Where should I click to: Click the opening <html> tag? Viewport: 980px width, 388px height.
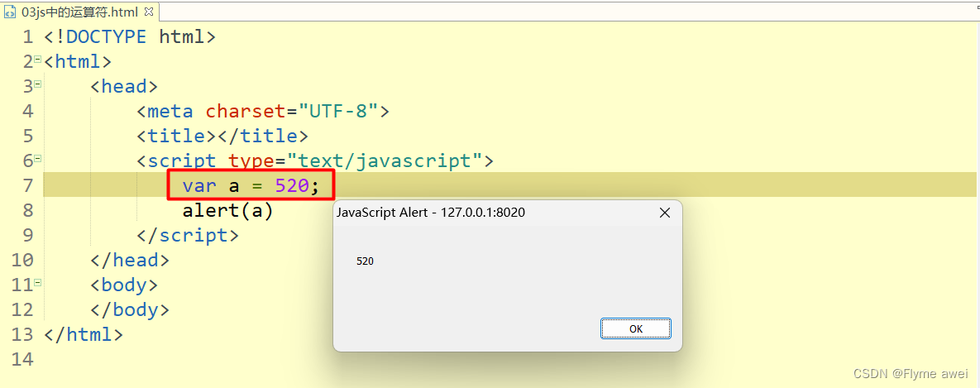(x=78, y=62)
